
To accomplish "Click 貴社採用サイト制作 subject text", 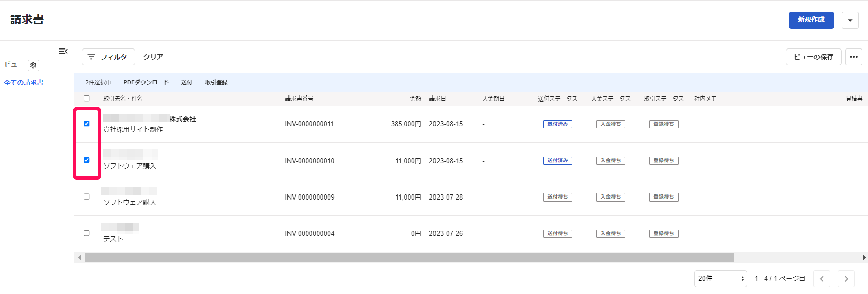I will pos(133,129).
